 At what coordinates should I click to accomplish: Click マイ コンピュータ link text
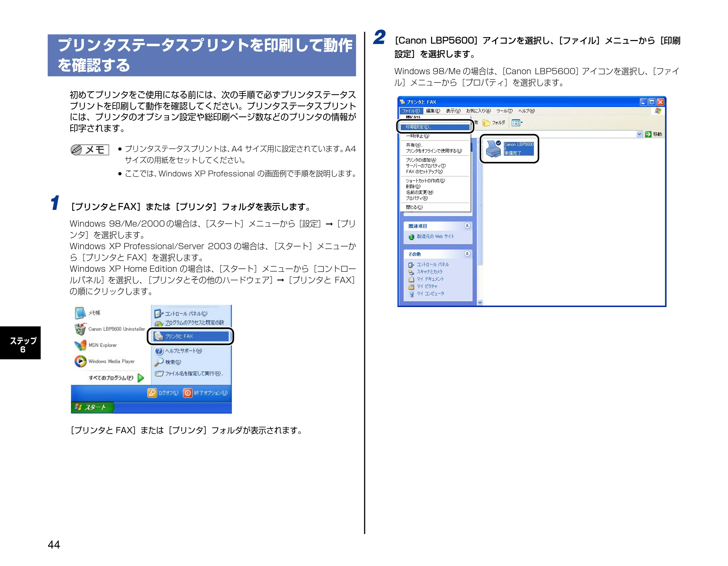click(430, 294)
